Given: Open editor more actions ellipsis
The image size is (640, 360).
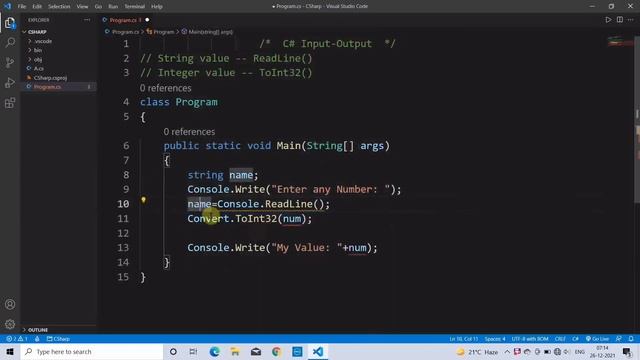Looking at the screenshot, I should pos(631,20).
